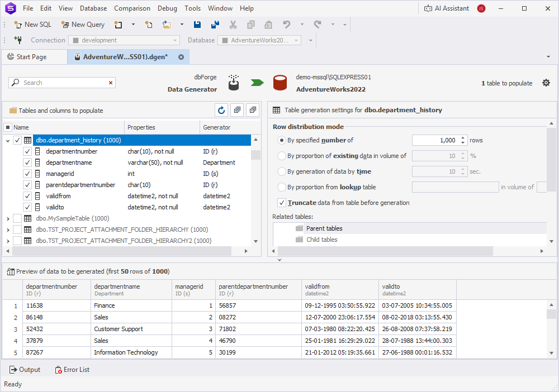
Task: Click the expand all tables icon
Action: coord(237,111)
